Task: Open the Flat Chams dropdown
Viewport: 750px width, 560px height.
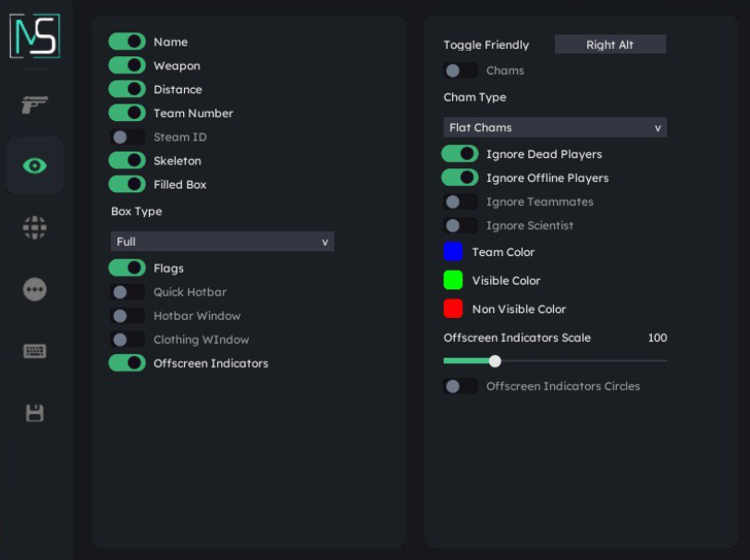Action: (555, 128)
